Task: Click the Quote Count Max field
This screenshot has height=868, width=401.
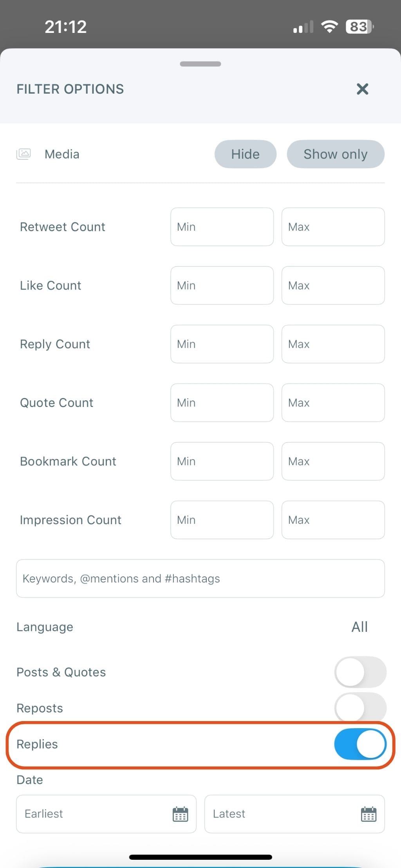Action: tap(333, 403)
